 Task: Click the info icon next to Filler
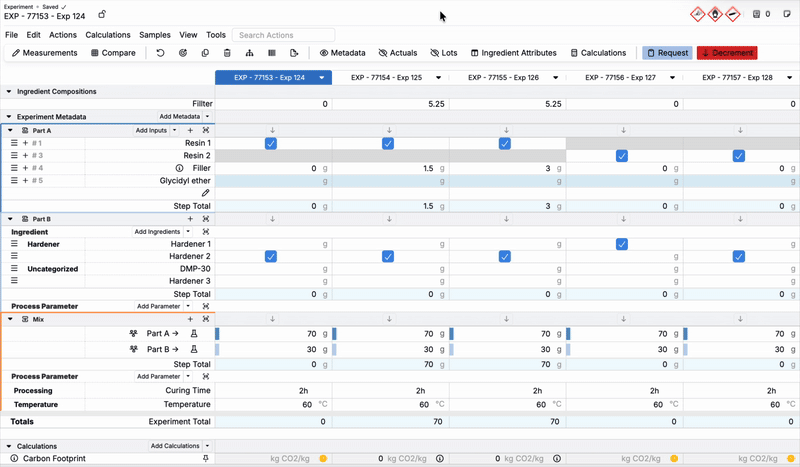click(180, 169)
